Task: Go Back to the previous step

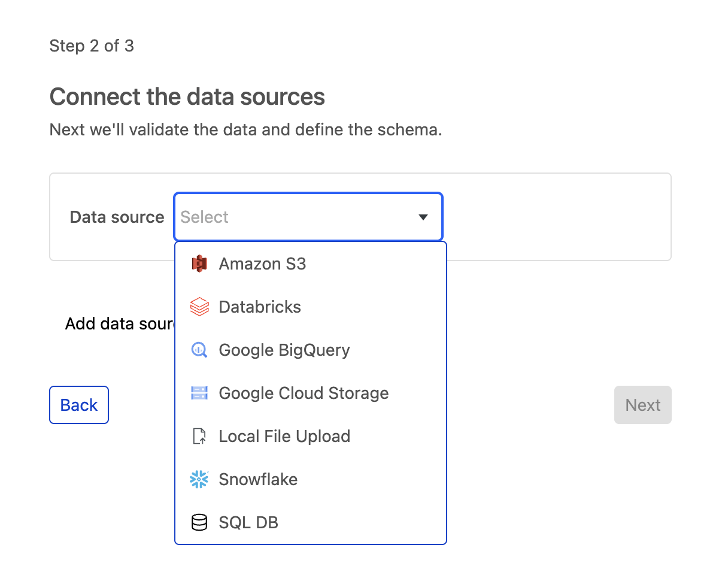Action: pos(79,405)
